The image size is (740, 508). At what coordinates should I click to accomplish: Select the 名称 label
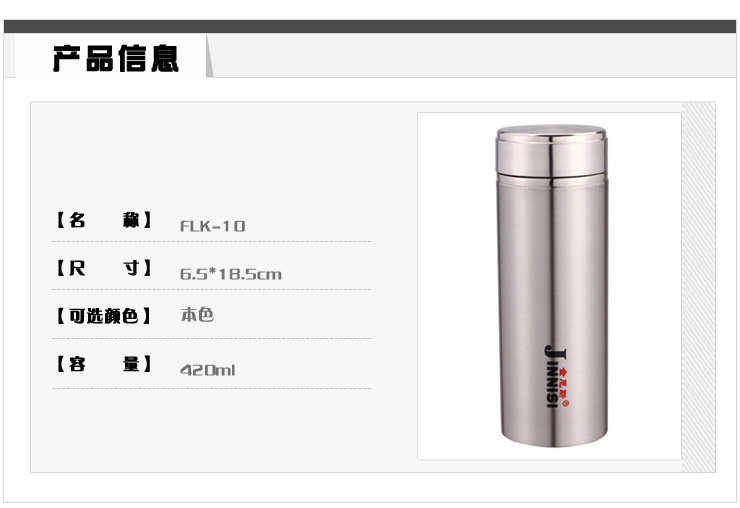tap(103, 220)
